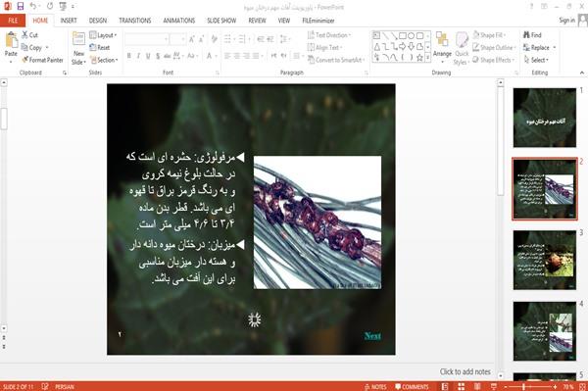Image resolution: width=588 pixels, height=391 pixels.
Task: Click the Save icon in the quick access toolbar
Action: (20, 6)
